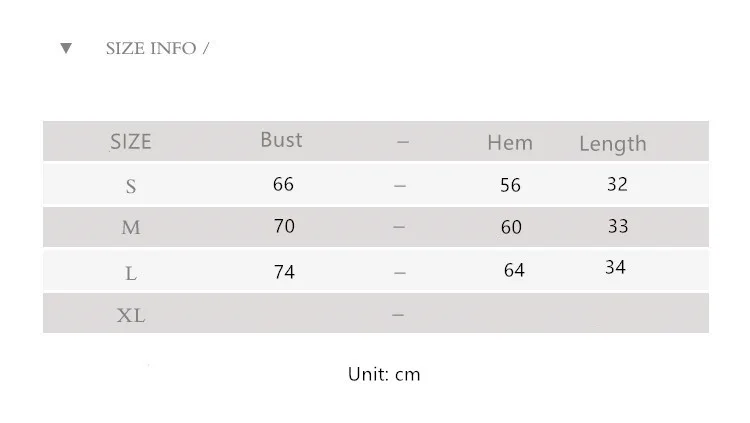Viewport: 750px width, 423px height.
Task: Select the SIZE column header
Action: [x=130, y=142]
